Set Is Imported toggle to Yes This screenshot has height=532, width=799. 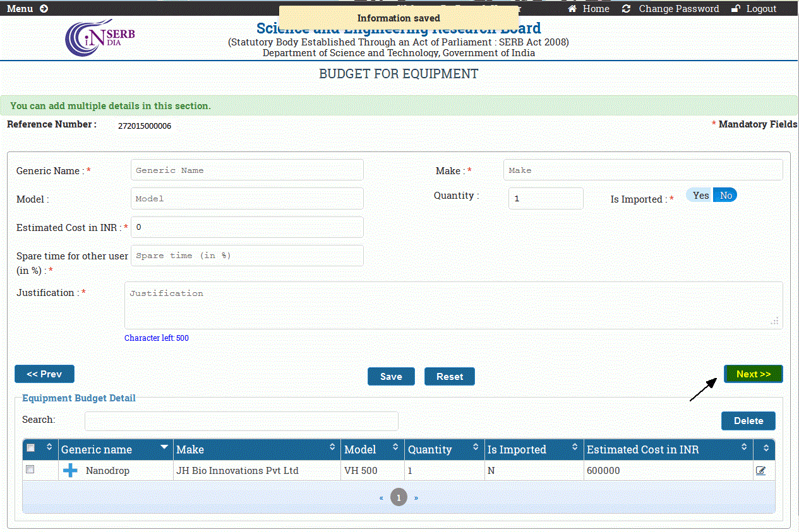point(700,196)
